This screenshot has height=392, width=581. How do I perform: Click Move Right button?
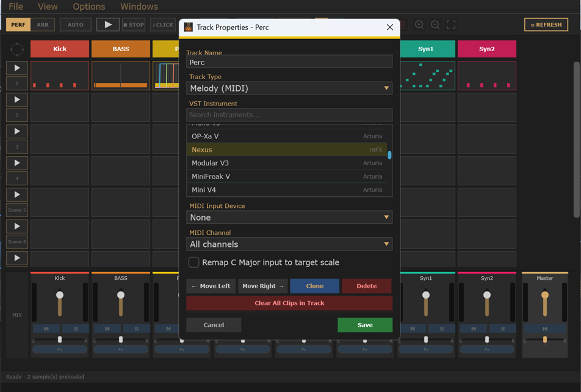pyautogui.click(x=262, y=286)
